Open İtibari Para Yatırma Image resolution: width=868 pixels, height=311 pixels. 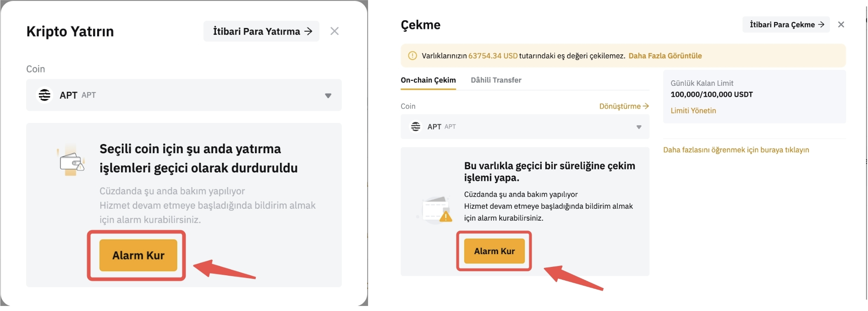(x=262, y=31)
